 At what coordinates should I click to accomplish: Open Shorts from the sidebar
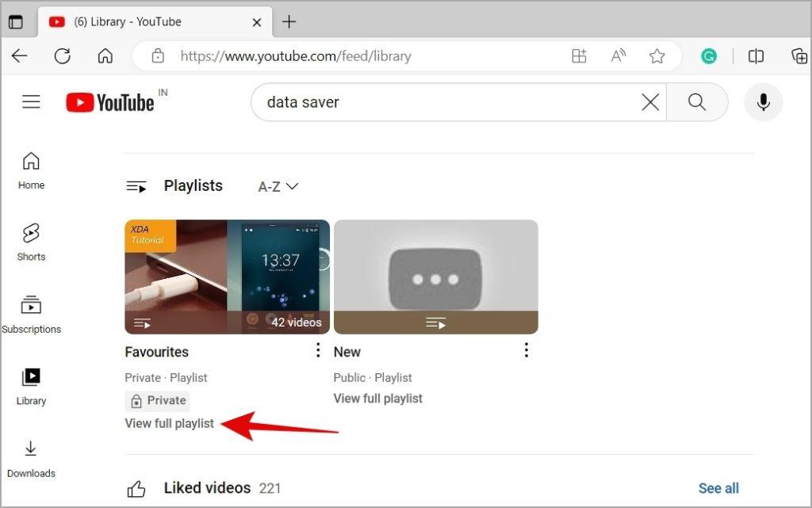pyautogui.click(x=31, y=242)
